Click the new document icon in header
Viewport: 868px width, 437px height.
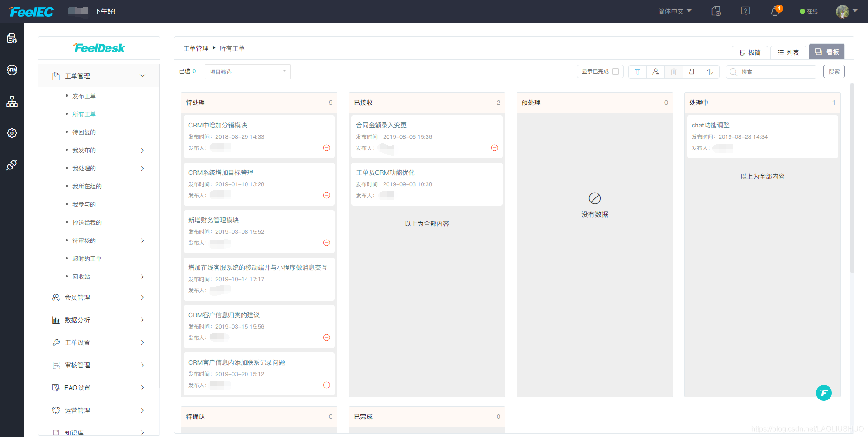(x=716, y=11)
